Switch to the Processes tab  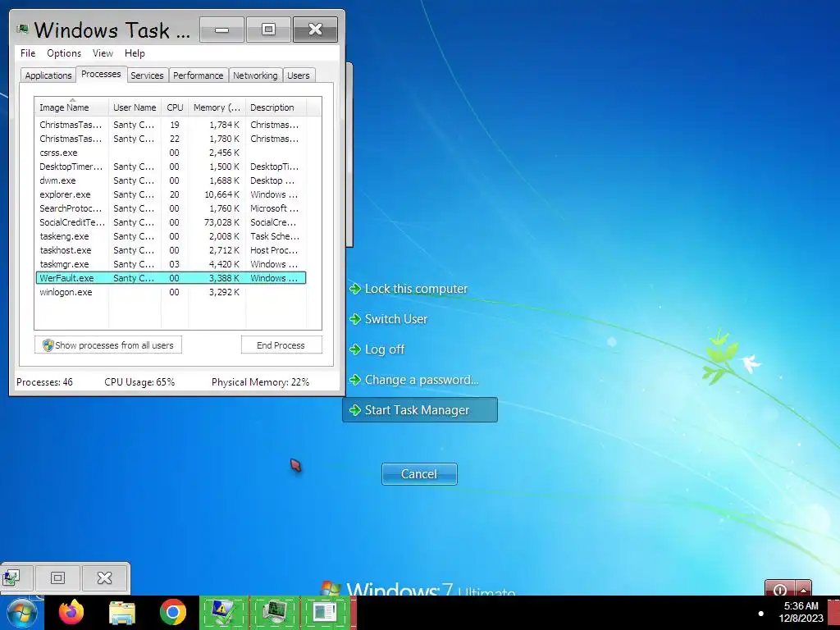(101, 74)
